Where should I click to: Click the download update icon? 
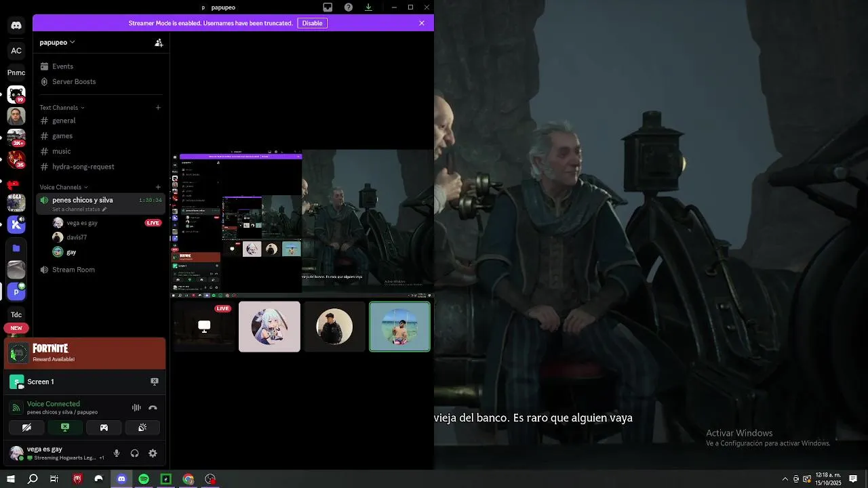pos(368,7)
